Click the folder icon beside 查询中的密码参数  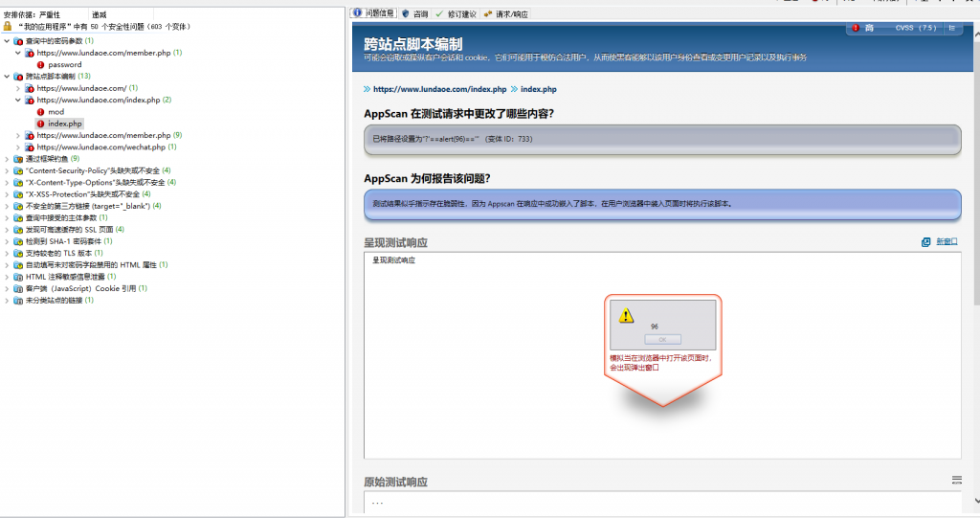point(18,41)
